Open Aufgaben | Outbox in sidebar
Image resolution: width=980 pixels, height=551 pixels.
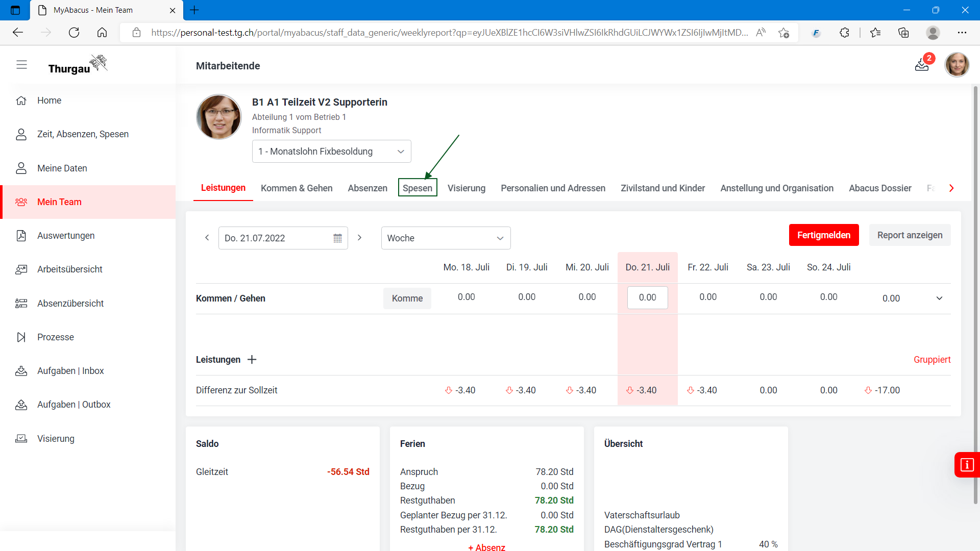(73, 405)
